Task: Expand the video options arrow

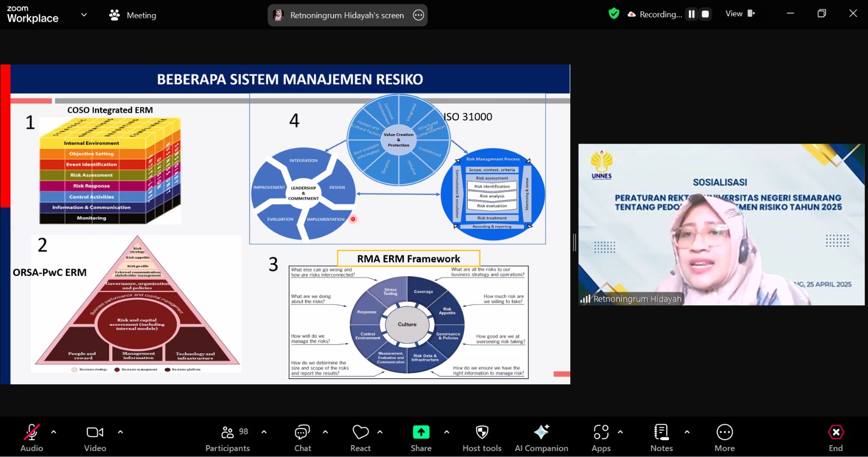Action: pyautogui.click(x=120, y=432)
